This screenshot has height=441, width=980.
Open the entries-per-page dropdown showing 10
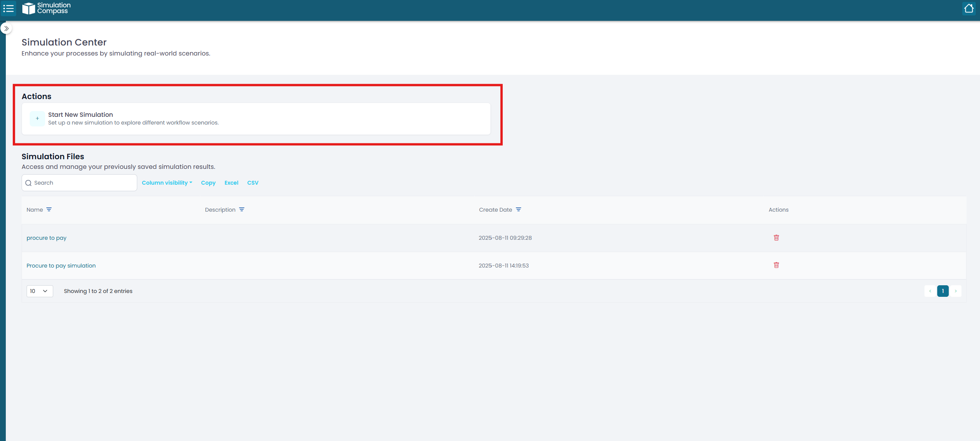(x=39, y=291)
